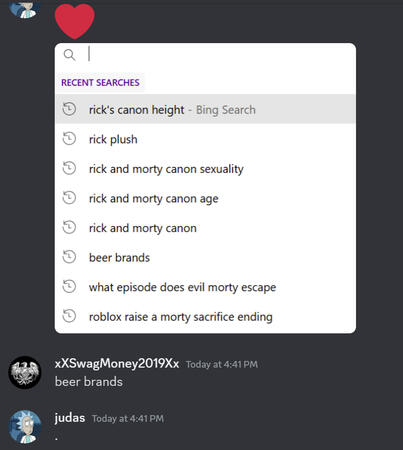Screen dimensions: 403x450
Task: Click history icon beside beer brands suggestion
Action: point(69,257)
